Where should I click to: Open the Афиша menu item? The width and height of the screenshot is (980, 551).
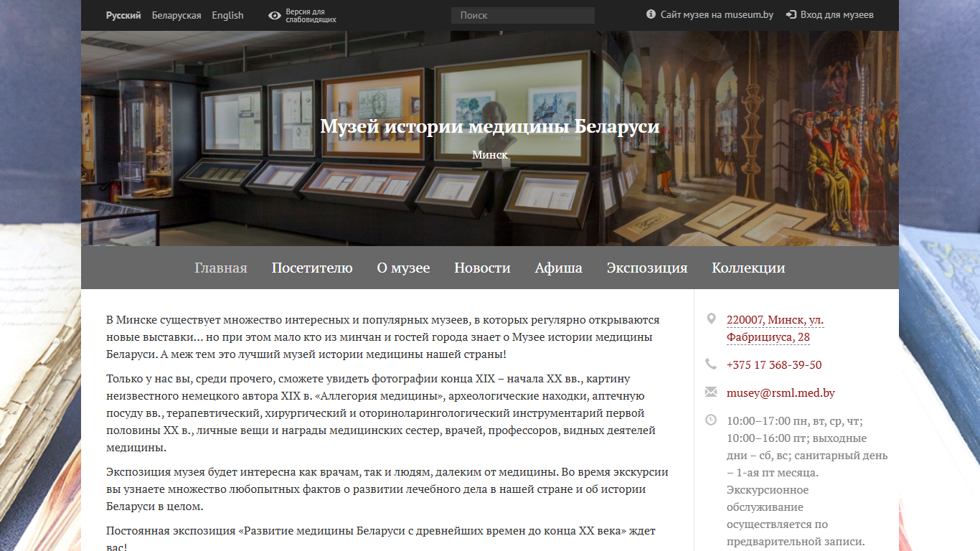click(558, 268)
